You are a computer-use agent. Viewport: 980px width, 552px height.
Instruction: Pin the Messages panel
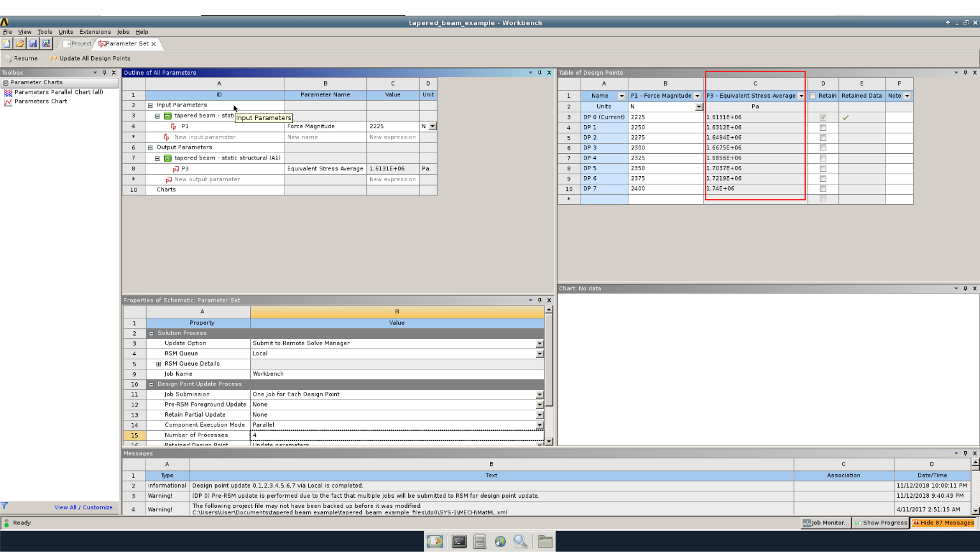tap(965, 453)
